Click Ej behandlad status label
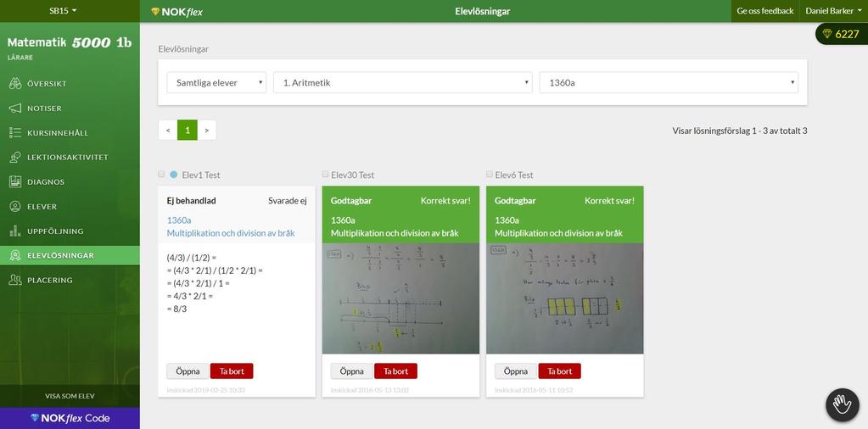 coord(191,201)
